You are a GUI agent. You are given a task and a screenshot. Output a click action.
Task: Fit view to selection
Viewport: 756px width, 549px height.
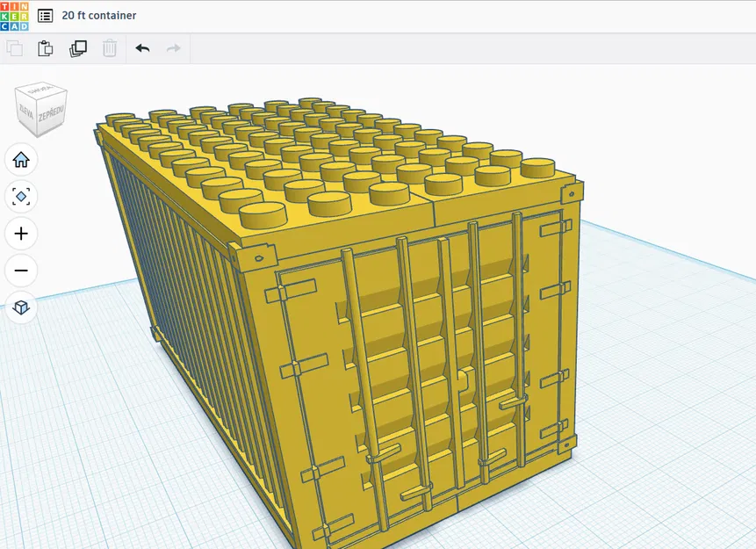point(21,197)
